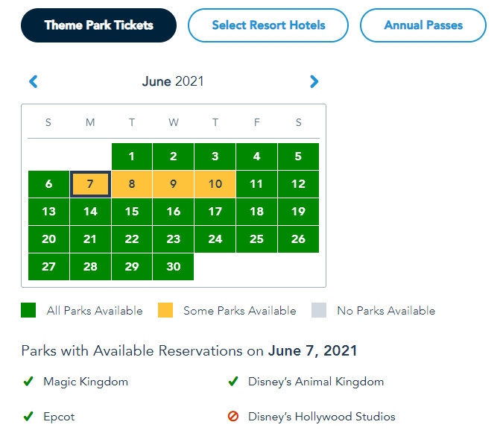503x448 pixels.
Task: Click the yellow Some Parks Available swatch
Action: [165, 311]
